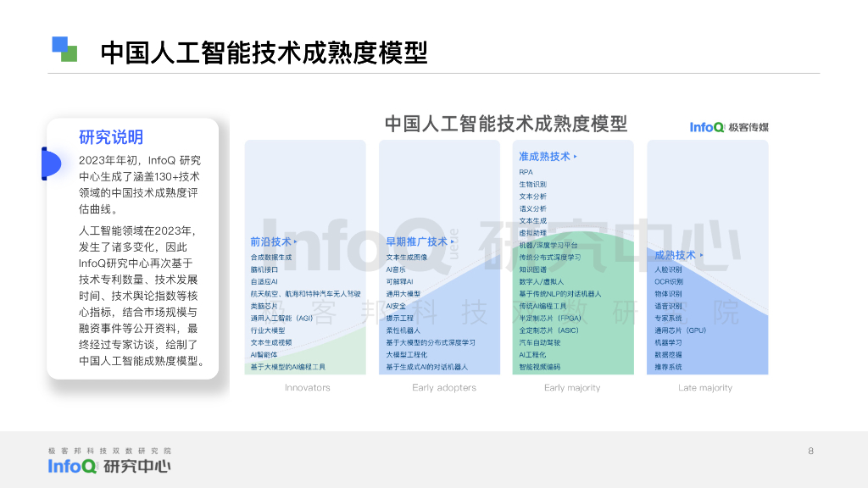
Task: Select the 研究说明 panel header
Action: pos(110,137)
